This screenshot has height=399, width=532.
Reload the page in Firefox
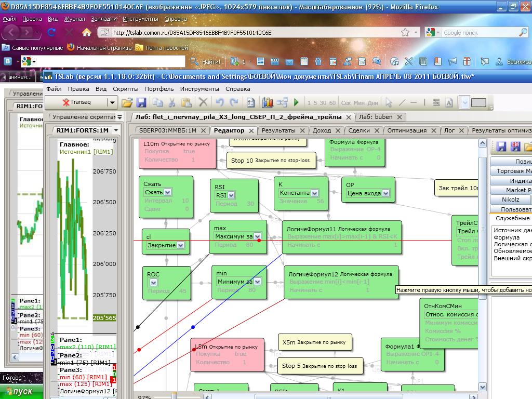click(x=51, y=32)
